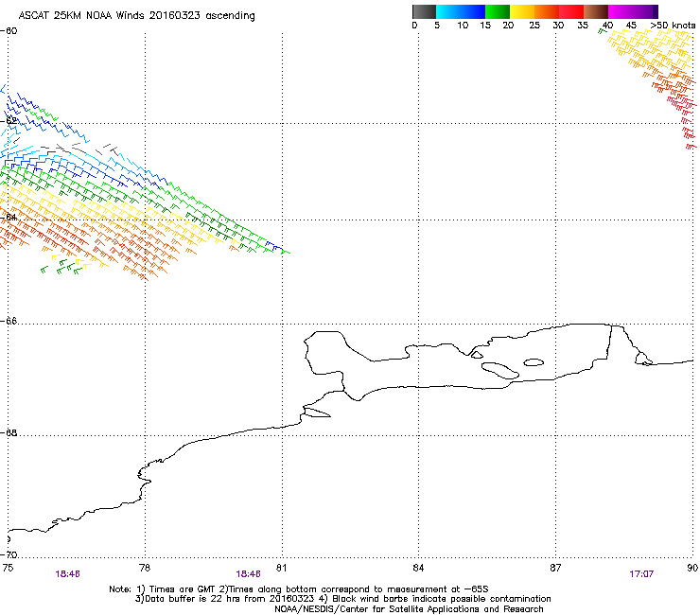Pick the brown 35-40 knots color segment
The image size is (700, 615).
[x=596, y=11]
